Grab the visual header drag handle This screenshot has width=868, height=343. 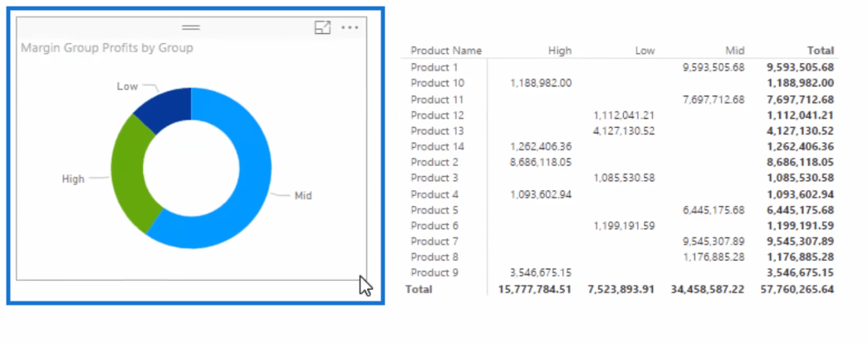pos(191,27)
